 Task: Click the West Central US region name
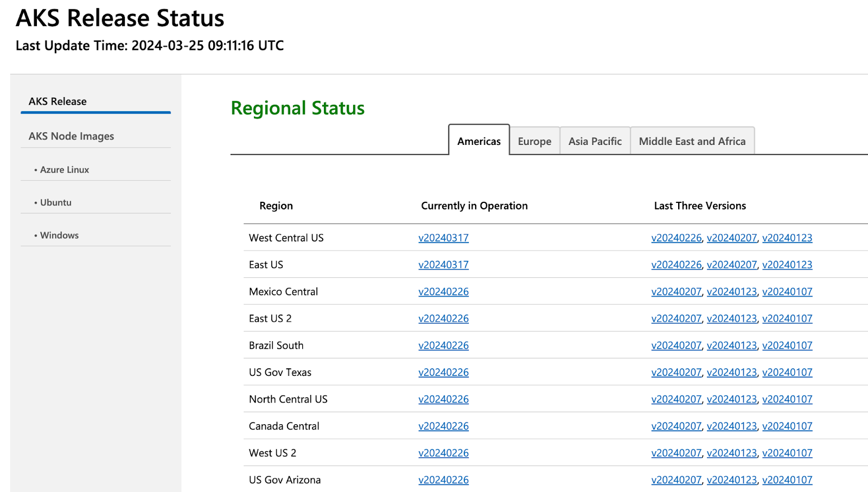click(x=286, y=238)
